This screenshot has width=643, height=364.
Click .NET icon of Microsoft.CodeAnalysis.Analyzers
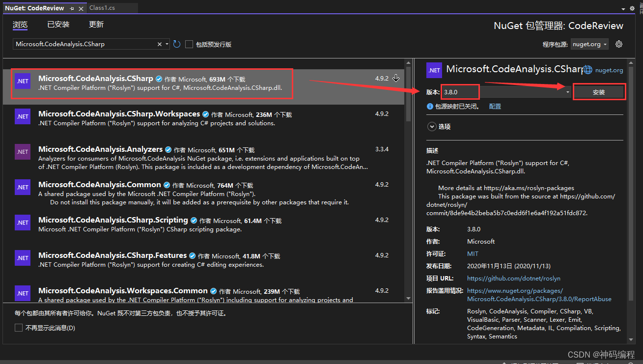23,152
